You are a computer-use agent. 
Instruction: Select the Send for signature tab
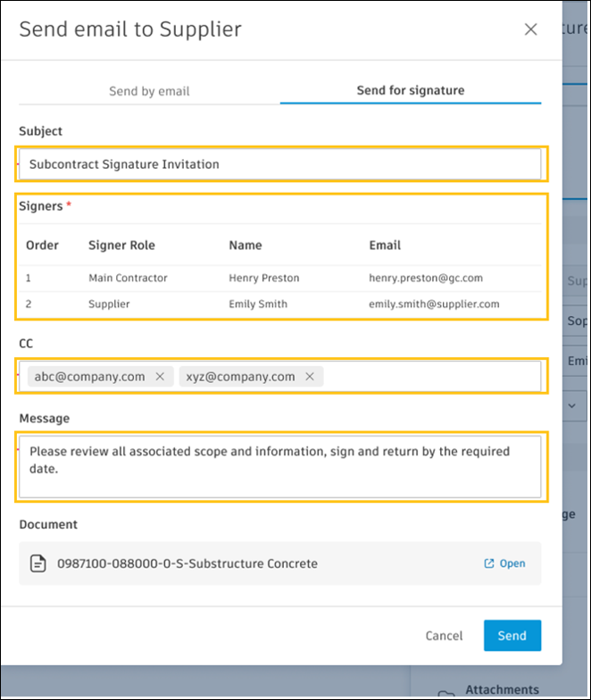pos(410,90)
